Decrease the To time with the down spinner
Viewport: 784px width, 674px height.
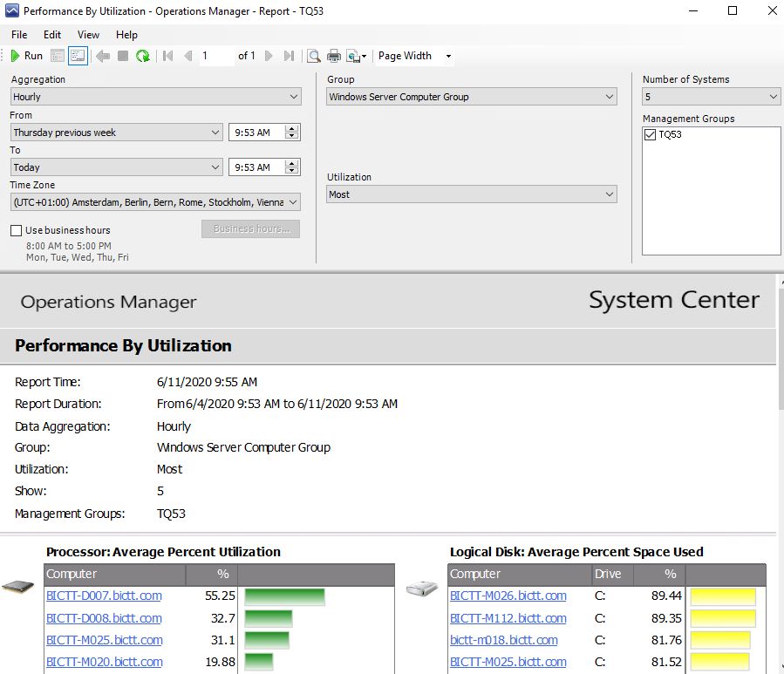point(291,172)
